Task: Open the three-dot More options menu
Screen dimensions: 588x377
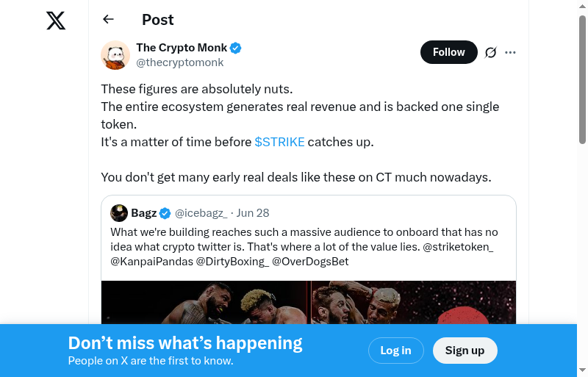Action: (511, 52)
